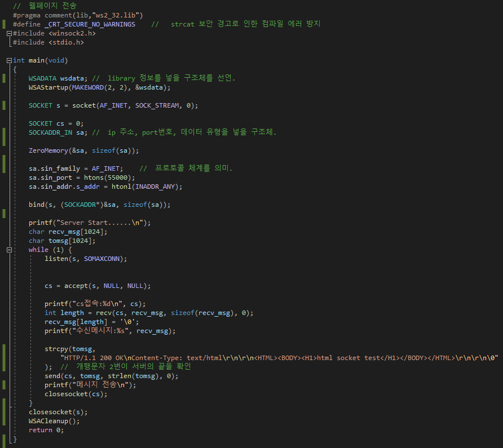
Task: Click the bind(s, (SOCKADDR*)&sa...) call
Action: click(99, 205)
